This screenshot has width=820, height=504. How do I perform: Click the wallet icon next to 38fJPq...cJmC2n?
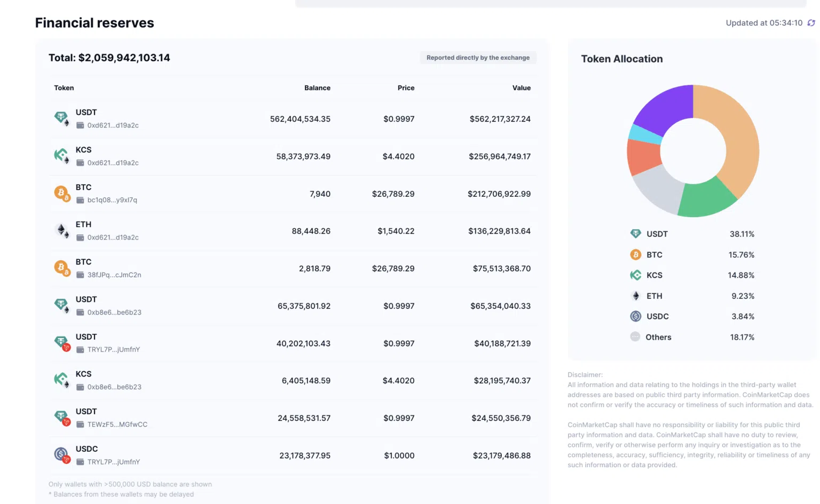click(80, 275)
